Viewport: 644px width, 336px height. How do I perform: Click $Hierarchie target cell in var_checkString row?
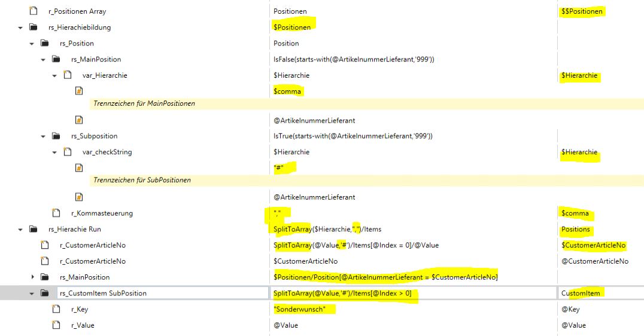click(x=579, y=152)
